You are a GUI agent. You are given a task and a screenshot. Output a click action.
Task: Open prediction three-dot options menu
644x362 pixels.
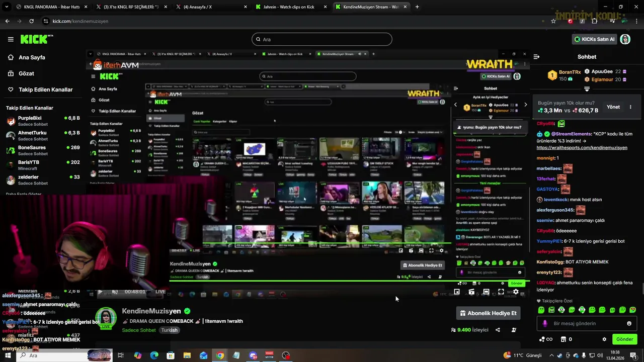(630, 107)
